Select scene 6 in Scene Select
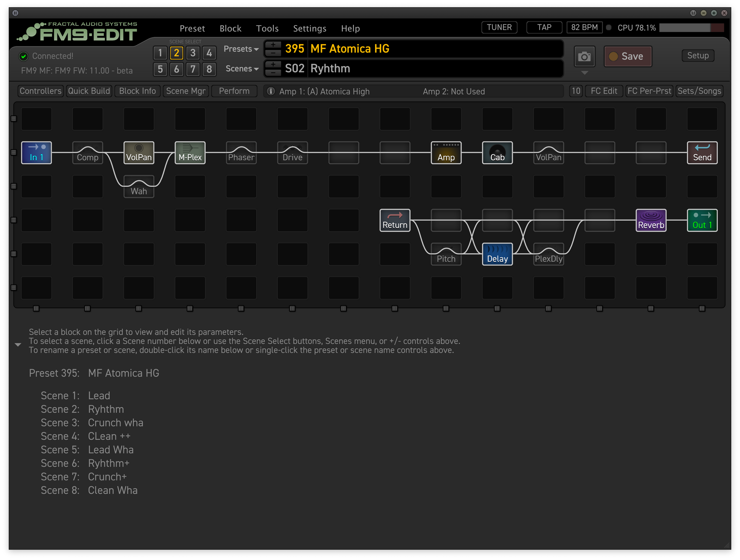This screenshot has width=740, height=560. [x=176, y=69]
